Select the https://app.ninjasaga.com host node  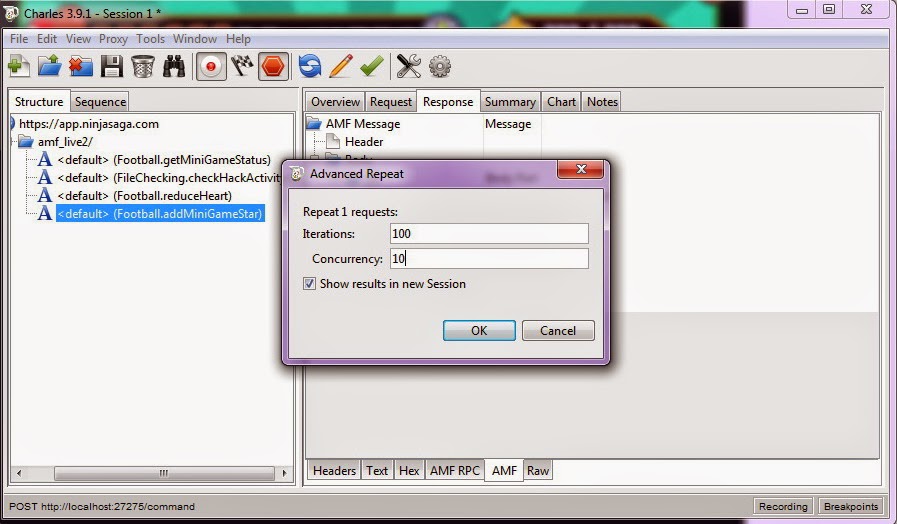tap(89, 124)
